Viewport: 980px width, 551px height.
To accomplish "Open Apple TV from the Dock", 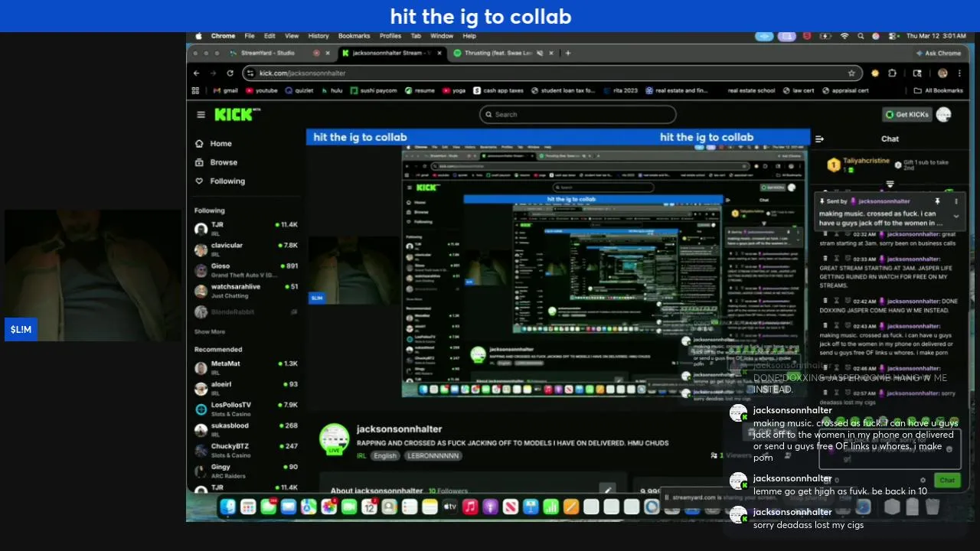I will (x=449, y=507).
